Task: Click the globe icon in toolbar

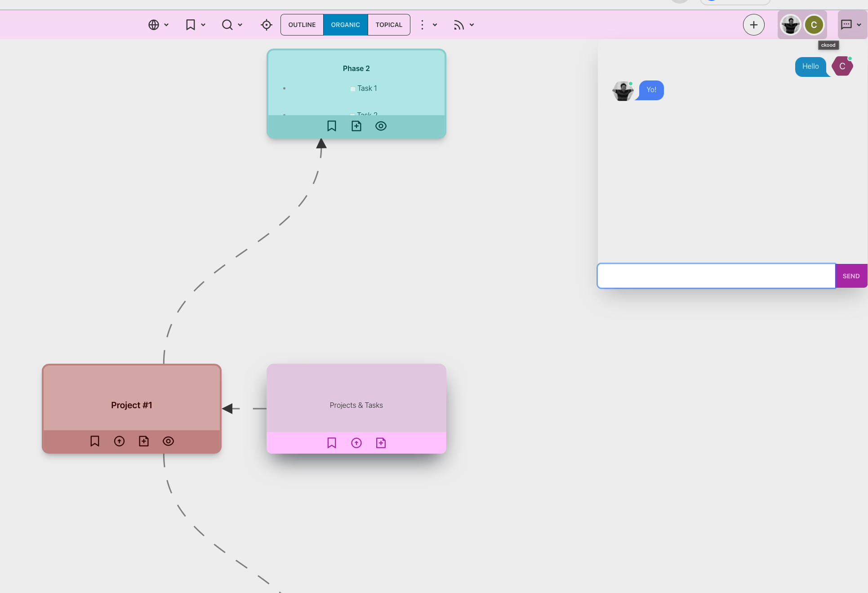Action: [x=154, y=25]
